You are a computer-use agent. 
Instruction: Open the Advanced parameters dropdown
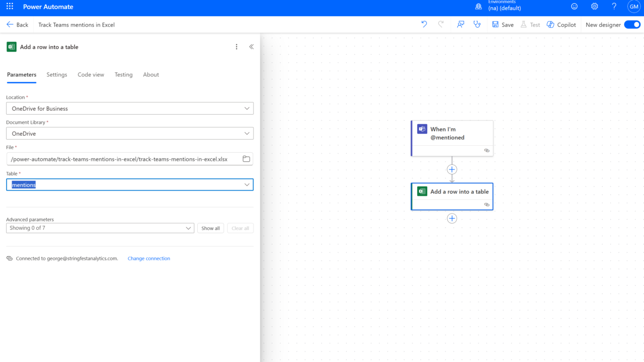tap(100, 228)
